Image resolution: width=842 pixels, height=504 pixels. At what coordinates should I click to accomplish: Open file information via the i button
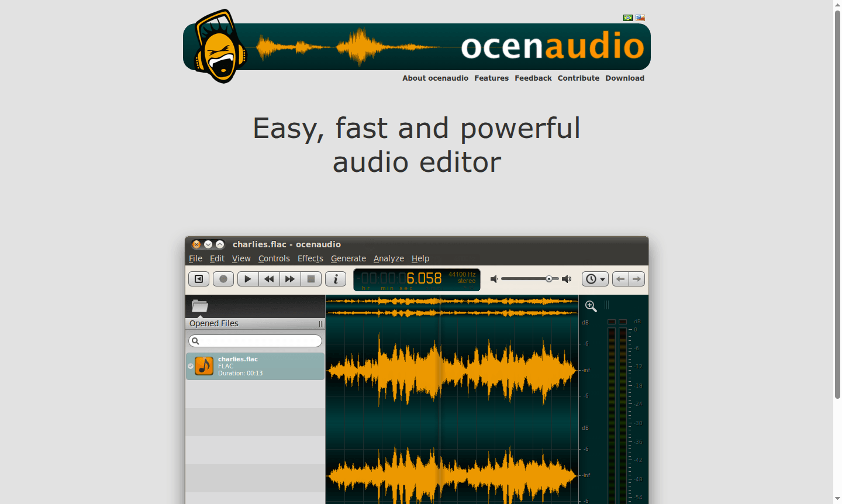click(336, 279)
